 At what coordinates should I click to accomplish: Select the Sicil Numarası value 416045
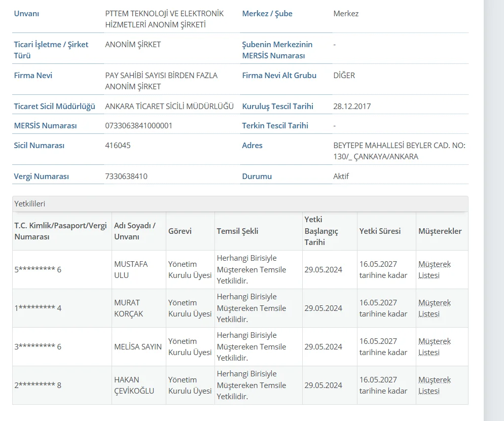click(x=118, y=146)
